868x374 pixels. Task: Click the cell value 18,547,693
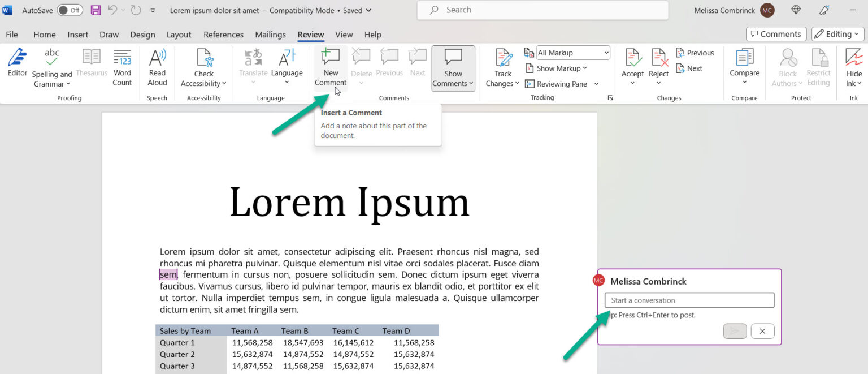pos(303,343)
